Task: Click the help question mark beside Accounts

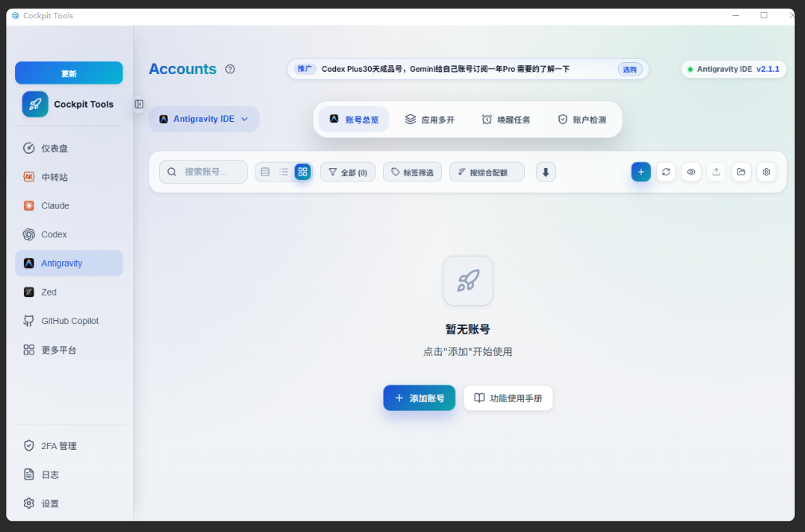Action: [230, 68]
